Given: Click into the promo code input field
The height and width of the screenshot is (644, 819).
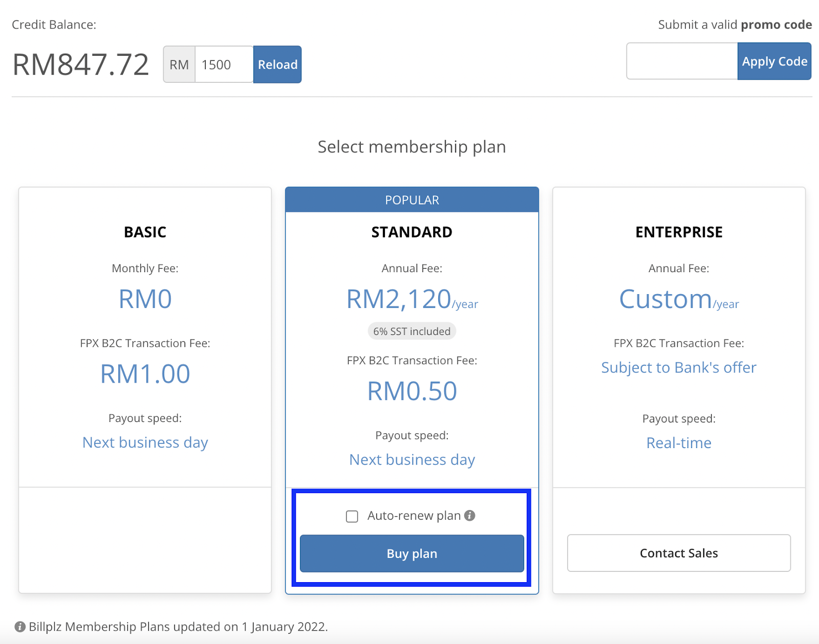Looking at the screenshot, I should (x=682, y=61).
